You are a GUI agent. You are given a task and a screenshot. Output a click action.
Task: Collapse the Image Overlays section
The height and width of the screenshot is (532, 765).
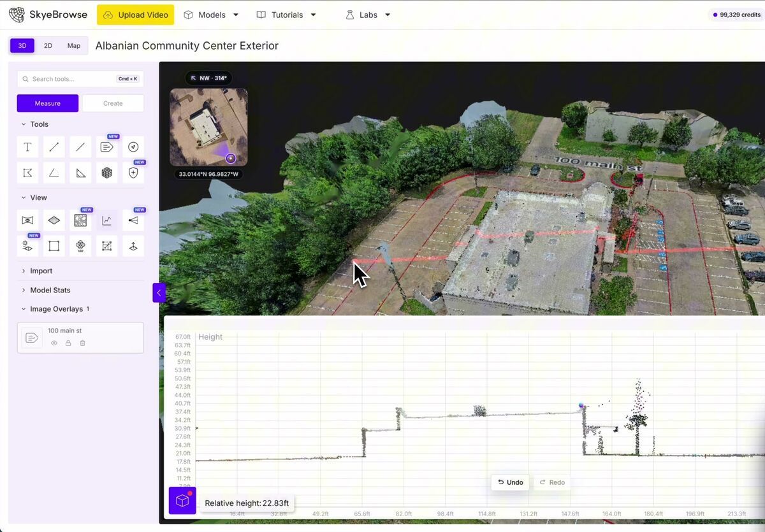[x=54, y=309]
